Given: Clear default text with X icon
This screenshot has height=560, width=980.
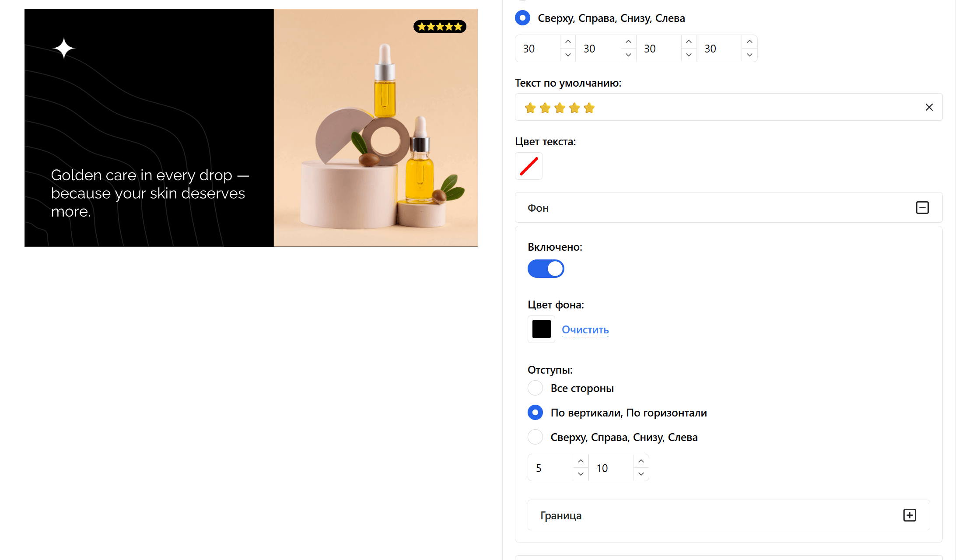Looking at the screenshot, I should click(929, 107).
